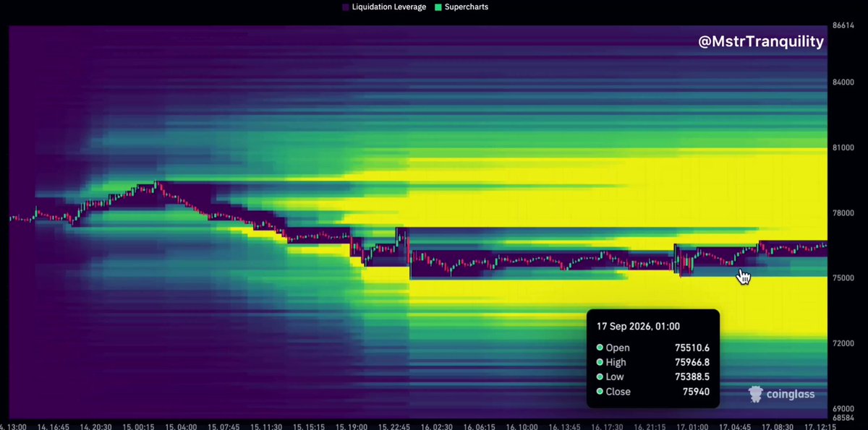Viewport: 868px width, 430px height.
Task: Toggle the Supercharts legend series
Action: click(x=461, y=7)
